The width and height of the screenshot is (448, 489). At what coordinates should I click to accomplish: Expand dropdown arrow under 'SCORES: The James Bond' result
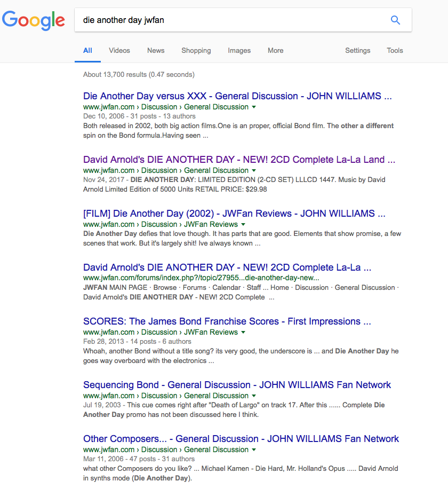point(243,333)
